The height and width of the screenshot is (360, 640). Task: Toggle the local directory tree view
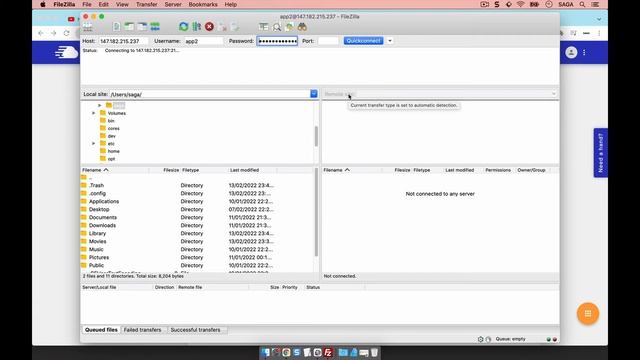point(129,27)
